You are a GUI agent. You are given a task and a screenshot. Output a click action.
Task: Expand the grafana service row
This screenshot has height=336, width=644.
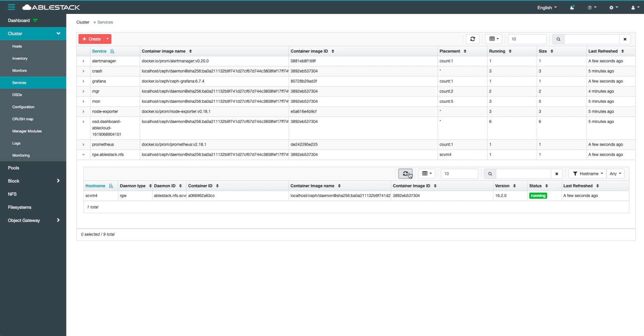(x=83, y=81)
